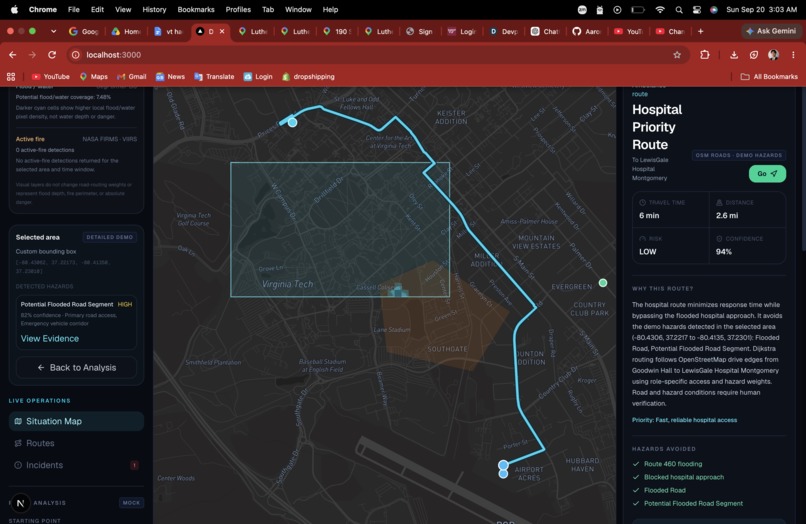Viewport: 806px width, 524px height.
Task: Select Situation Map nav item
Action: (76, 421)
